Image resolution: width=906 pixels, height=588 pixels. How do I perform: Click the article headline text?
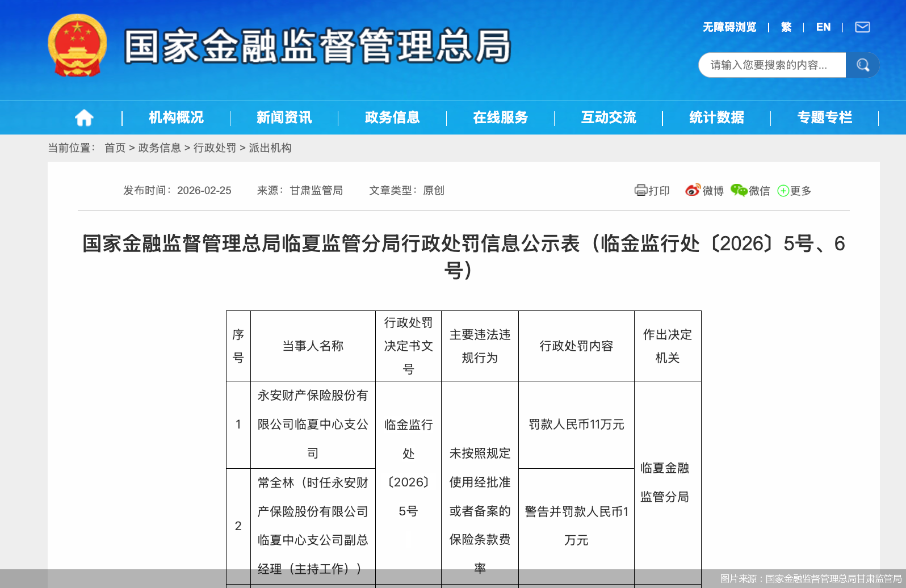coord(464,257)
